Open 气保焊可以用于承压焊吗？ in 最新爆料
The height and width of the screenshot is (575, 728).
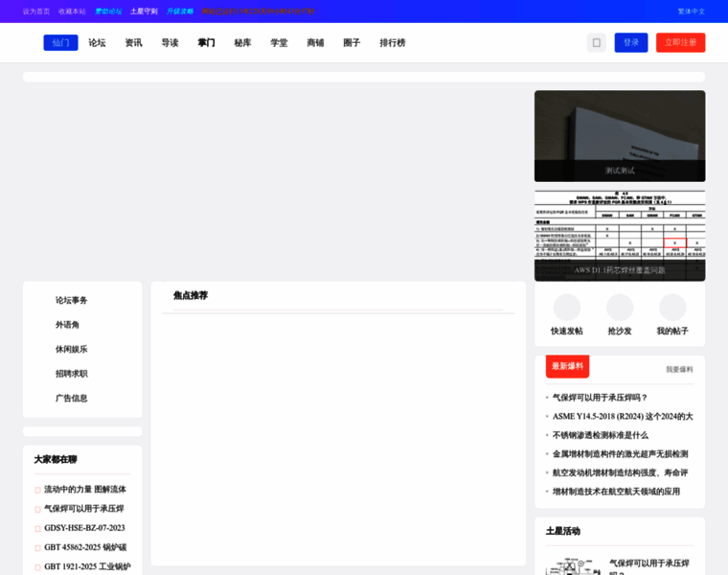coord(600,398)
